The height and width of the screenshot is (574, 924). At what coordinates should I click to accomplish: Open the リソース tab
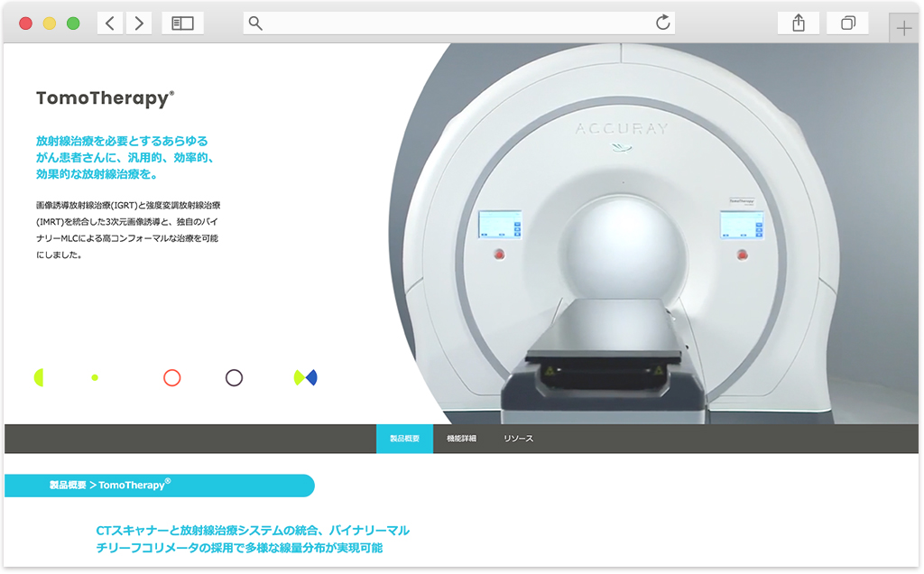click(518, 439)
